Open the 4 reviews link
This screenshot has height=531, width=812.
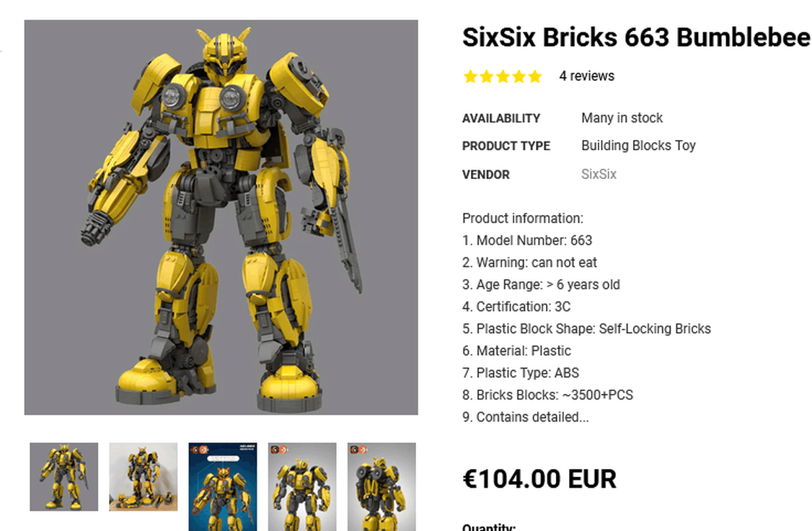coord(587,76)
